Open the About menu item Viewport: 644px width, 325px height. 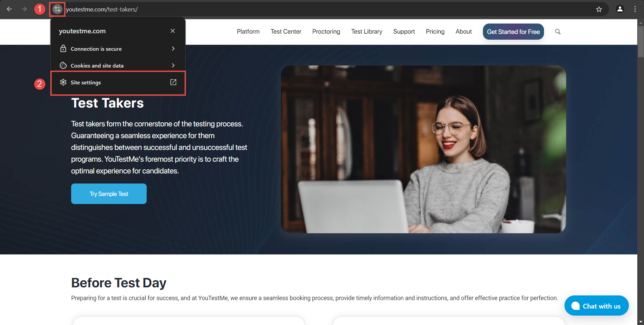point(463,32)
